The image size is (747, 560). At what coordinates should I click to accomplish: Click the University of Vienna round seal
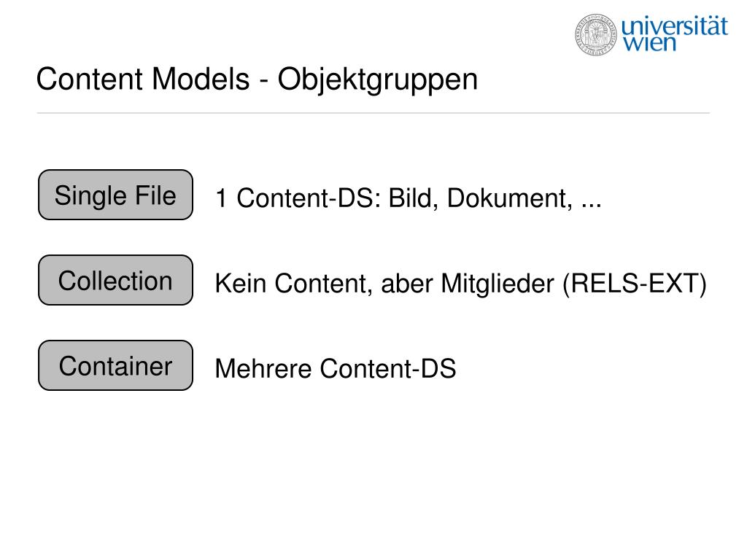point(595,34)
